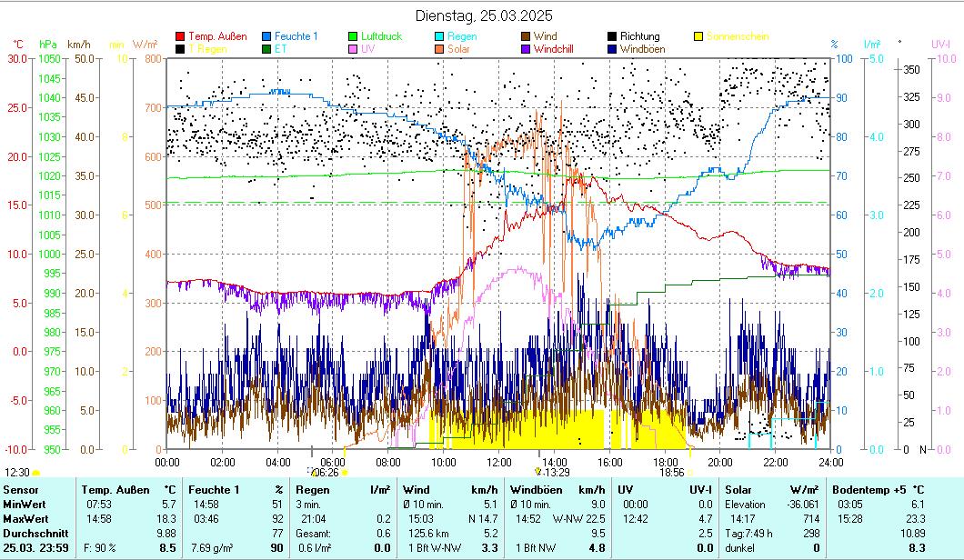The image size is (964, 560).
Task: Click the cyan Regen legend square
Action: click(x=440, y=36)
